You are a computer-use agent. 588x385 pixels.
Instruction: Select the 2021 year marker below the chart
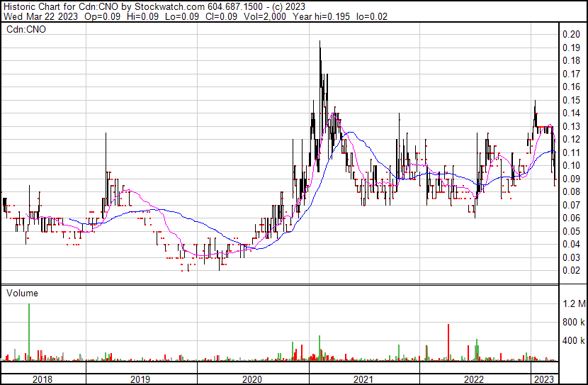coord(363,380)
